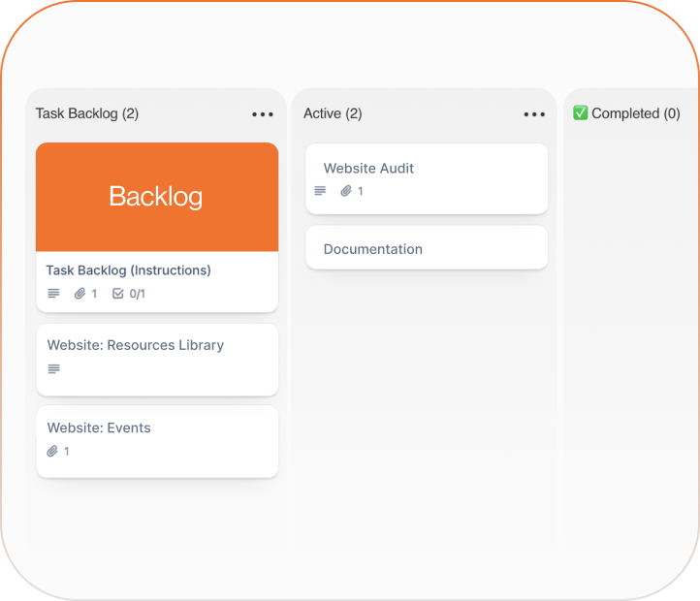Image resolution: width=700 pixels, height=601 pixels.
Task: Open the Website: Events card
Action: pos(99,427)
